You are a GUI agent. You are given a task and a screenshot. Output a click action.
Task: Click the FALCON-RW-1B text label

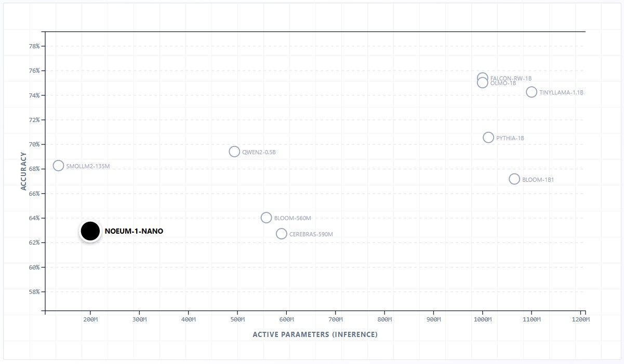(511, 78)
